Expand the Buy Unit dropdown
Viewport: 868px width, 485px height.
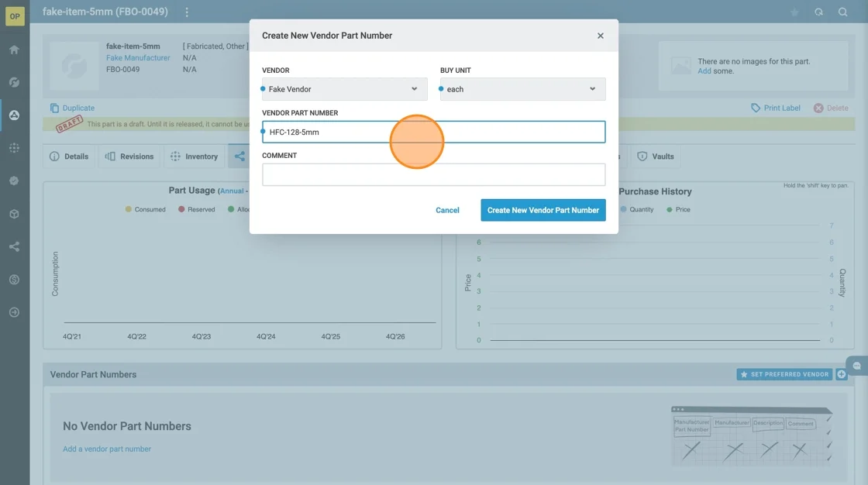tap(523, 89)
